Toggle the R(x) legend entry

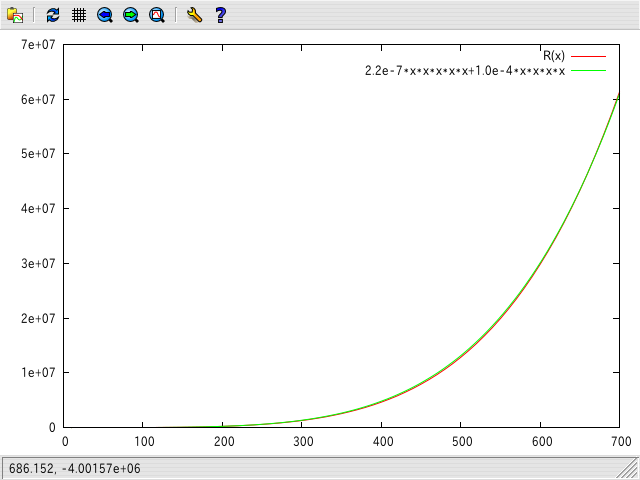tap(554, 56)
